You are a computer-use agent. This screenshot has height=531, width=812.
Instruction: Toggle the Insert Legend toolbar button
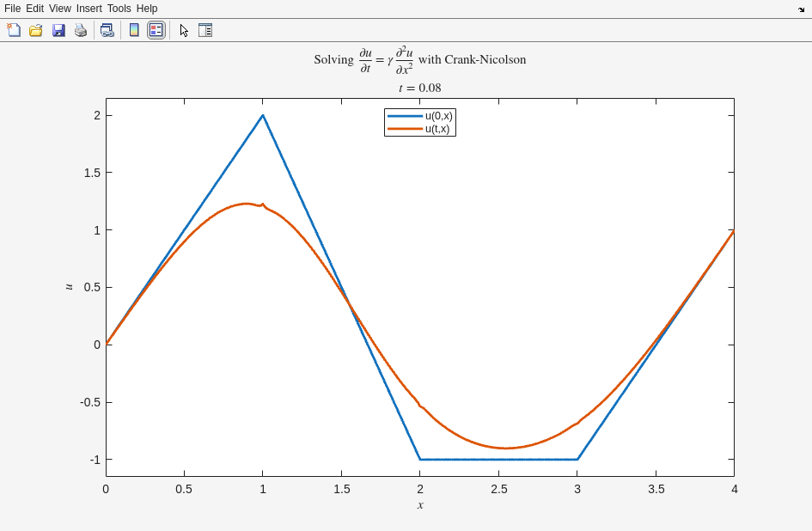point(156,30)
